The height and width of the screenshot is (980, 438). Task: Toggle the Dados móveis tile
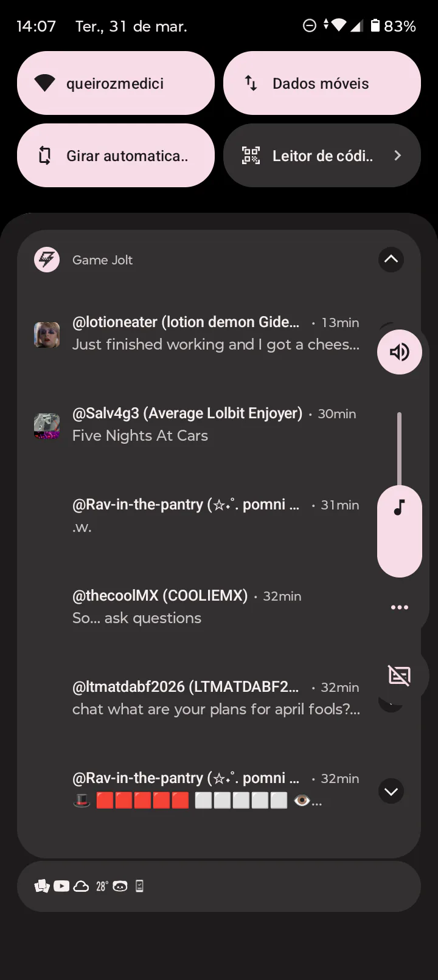pos(322,83)
